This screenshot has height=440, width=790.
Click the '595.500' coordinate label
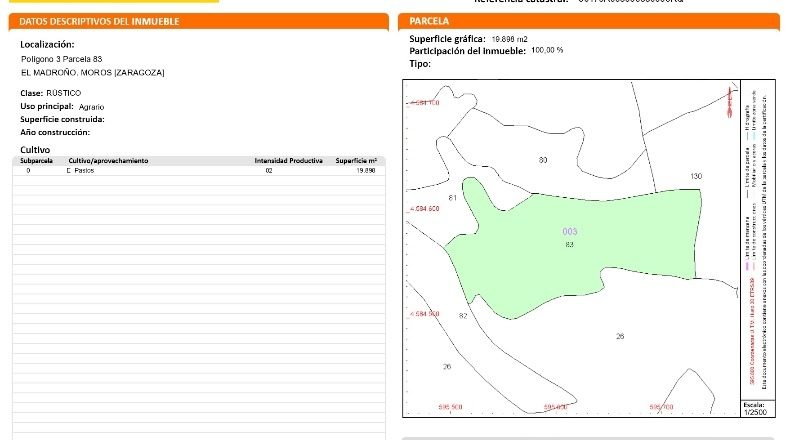click(450, 407)
